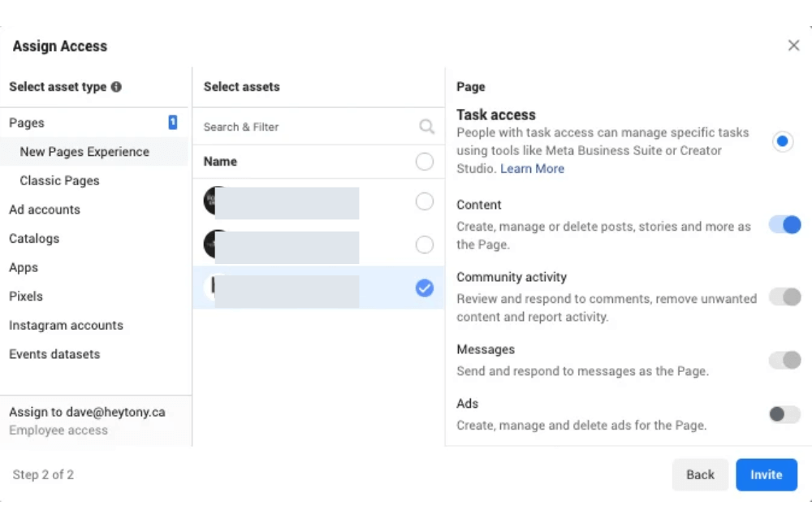Select New Pages Experience

[84, 151]
